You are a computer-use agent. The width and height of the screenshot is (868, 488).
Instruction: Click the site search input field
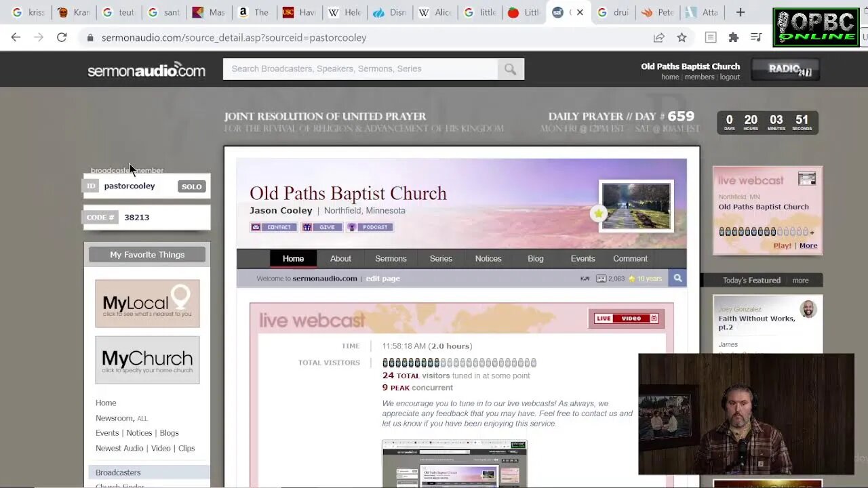361,69
